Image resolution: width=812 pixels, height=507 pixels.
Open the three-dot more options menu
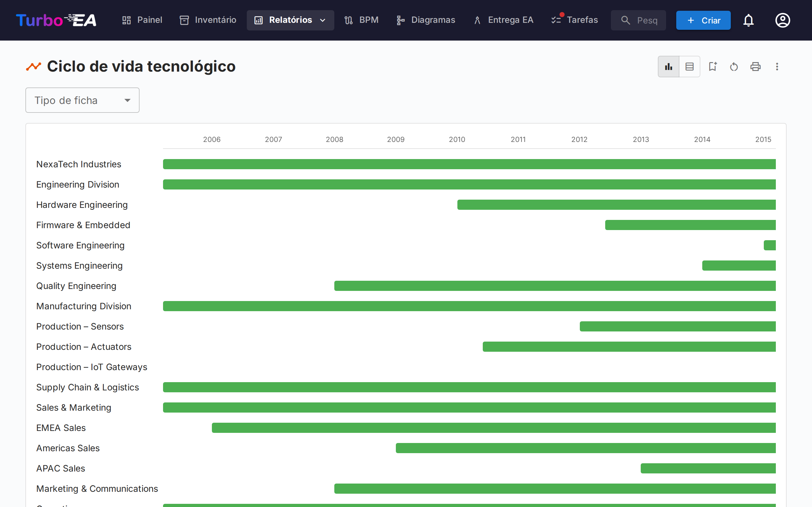coord(777,67)
